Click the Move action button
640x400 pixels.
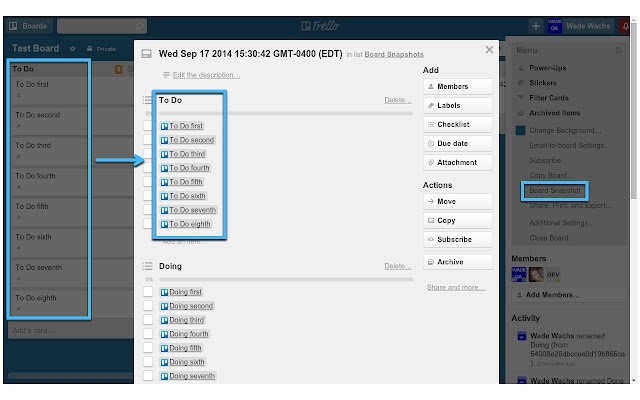(x=458, y=202)
